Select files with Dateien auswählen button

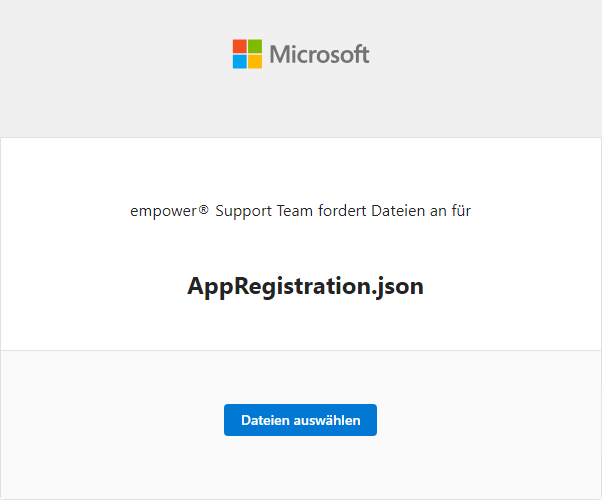[x=300, y=420]
